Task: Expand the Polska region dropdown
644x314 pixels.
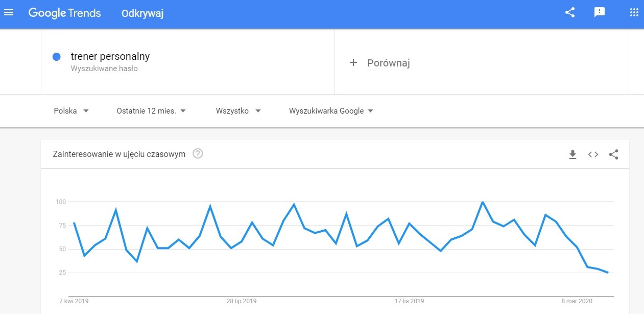Action: 71,111
